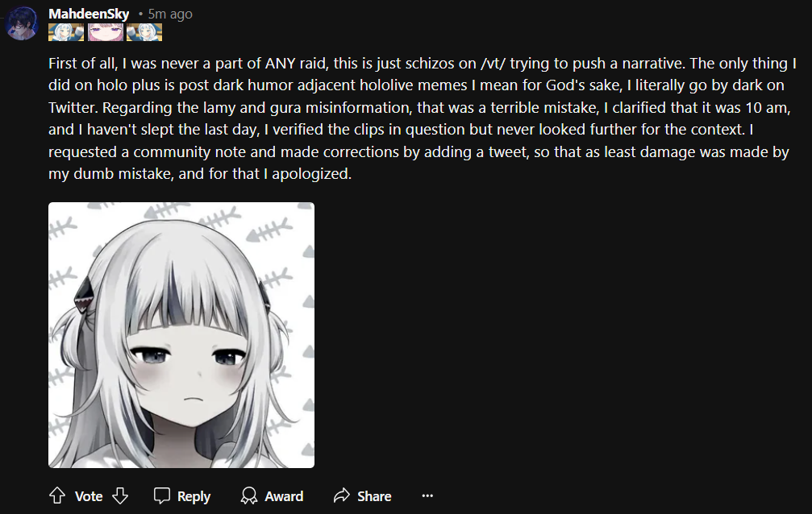Viewport: 812px width, 514px height.
Task: Click the Reply text label
Action: [x=194, y=496]
